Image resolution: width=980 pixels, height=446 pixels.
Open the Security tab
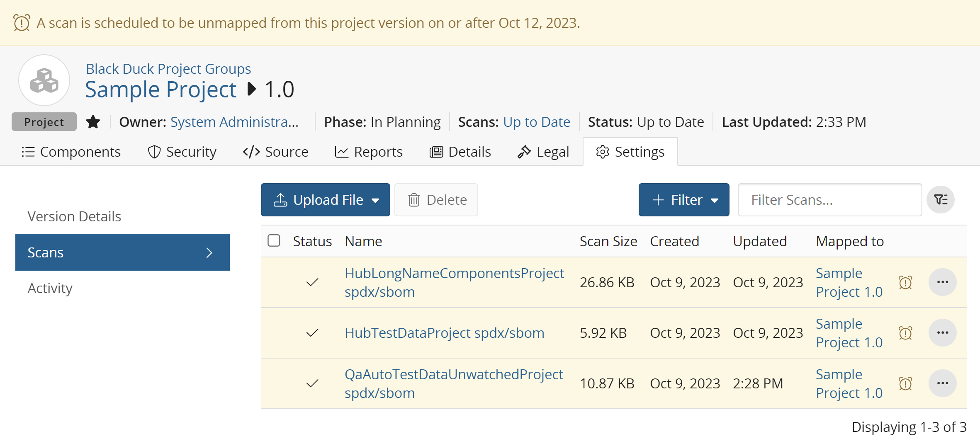pos(182,152)
